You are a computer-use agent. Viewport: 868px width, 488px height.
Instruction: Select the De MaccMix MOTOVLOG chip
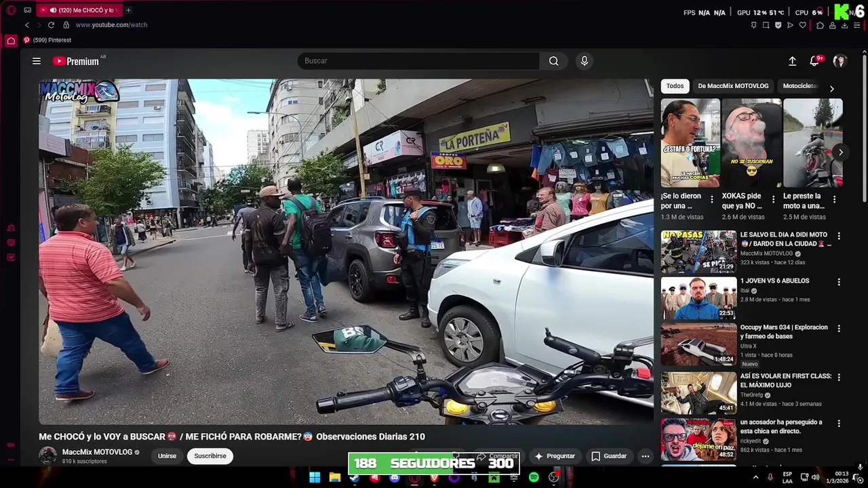point(733,86)
